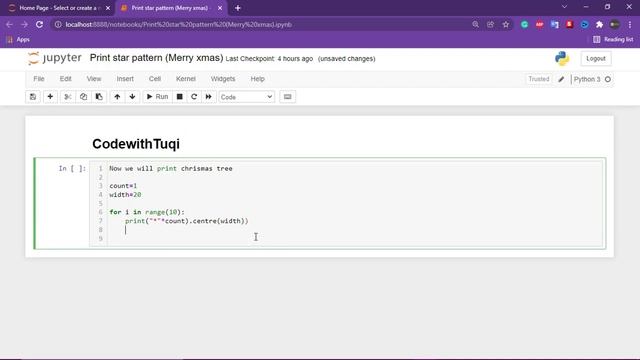Click the address bar URL field
This screenshot has height=360, width=640.
click(x=261, y=24)
